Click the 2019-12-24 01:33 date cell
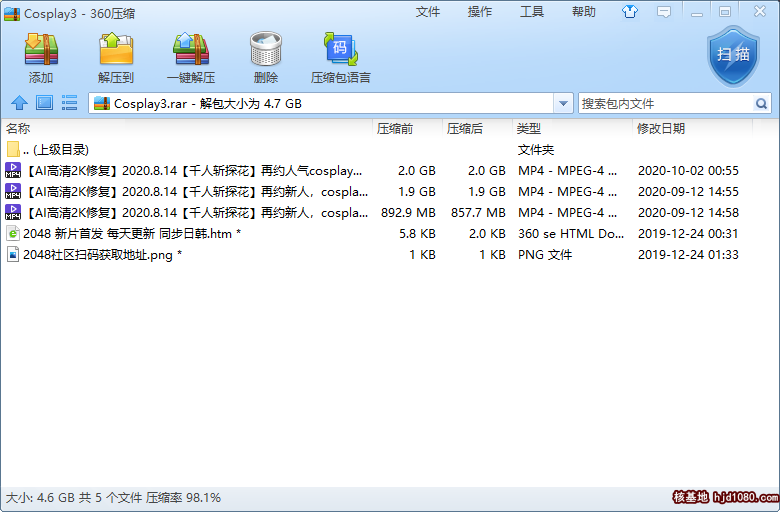The width and height of the screenshot is (780, 512). pos(688,255)
